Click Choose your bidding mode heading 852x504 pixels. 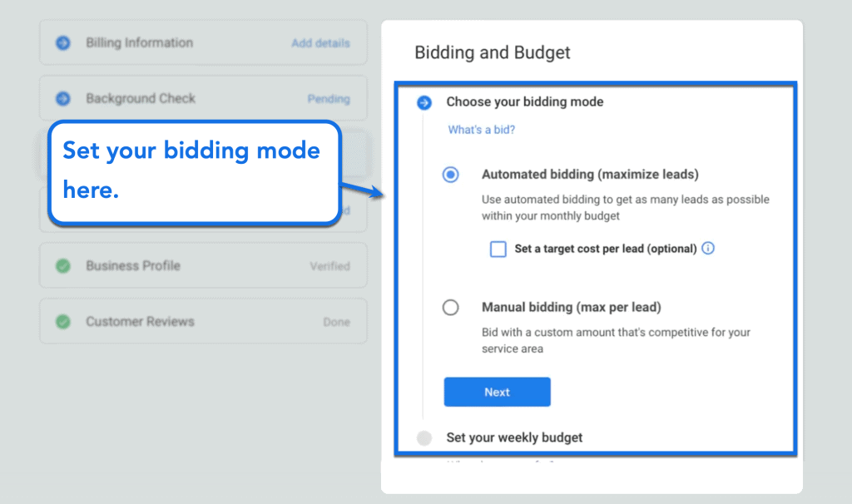click(x=525, y=102)
